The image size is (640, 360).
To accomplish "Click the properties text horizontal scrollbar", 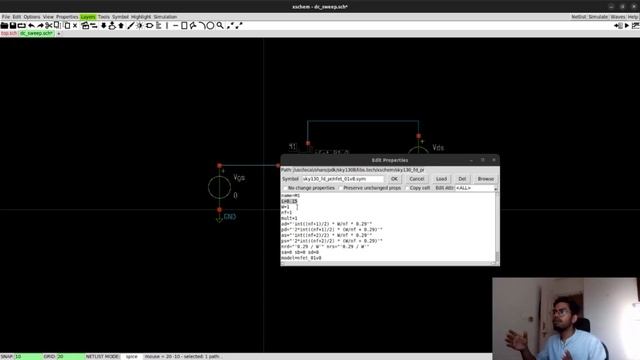I will point(388,263).
